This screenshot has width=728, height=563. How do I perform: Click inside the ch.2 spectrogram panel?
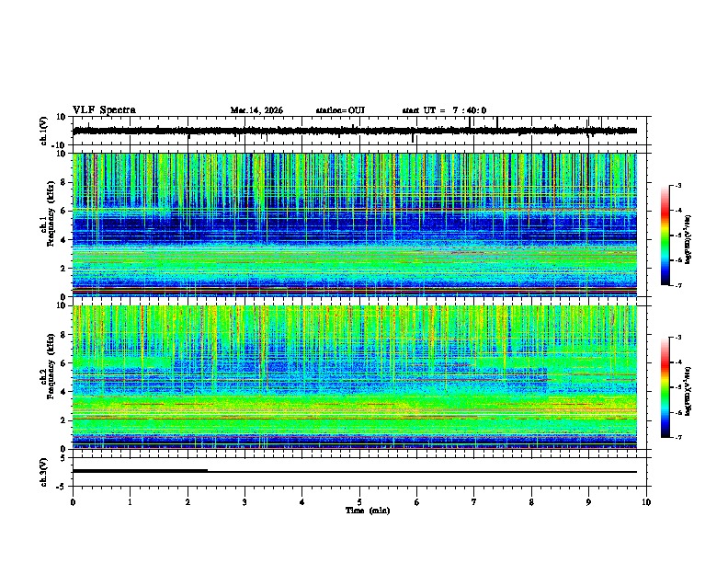click(x=355, y=377)
